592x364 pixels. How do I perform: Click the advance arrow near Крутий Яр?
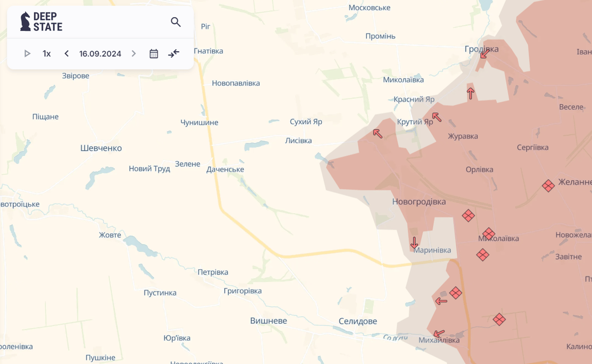click(x=437, y=118)
